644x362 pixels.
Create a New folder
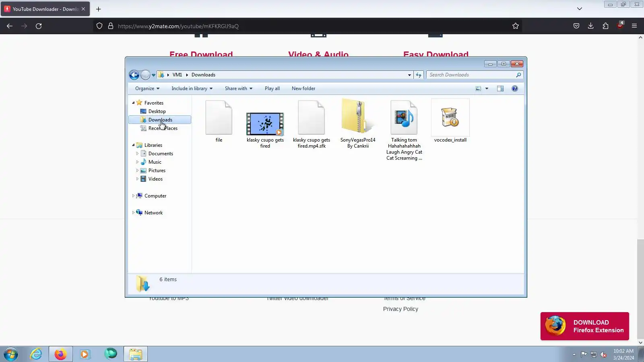[303, 88]
